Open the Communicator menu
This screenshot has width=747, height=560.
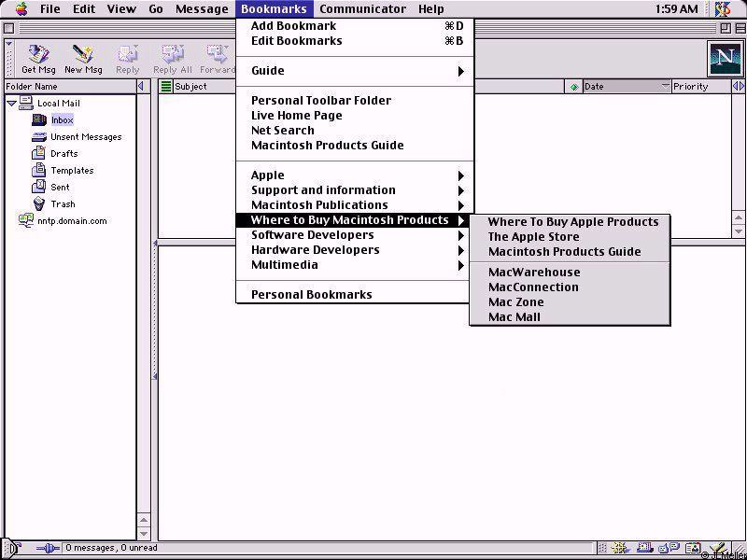tap(362, 8)
